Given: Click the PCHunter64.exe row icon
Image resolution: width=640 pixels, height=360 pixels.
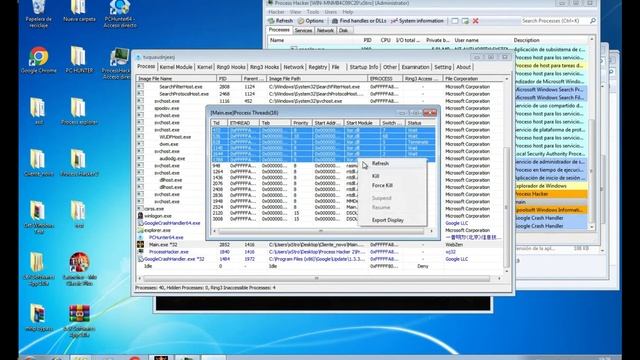Looking at the screenshot, I should point(140,237).
